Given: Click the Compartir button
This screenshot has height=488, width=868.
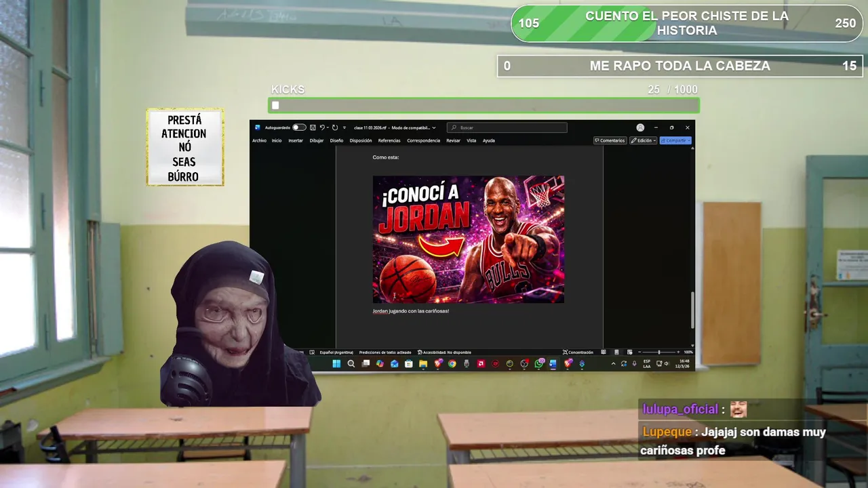Looking at the screenshot, I should point(675,140).
